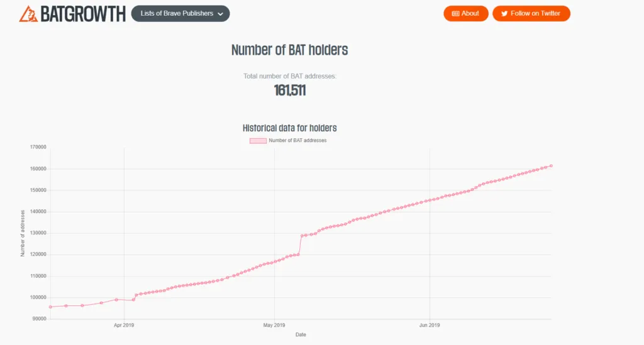Image resolution: width=644 pixels, height=345 pixels.
Task: Click the BATGROWTH triangle logo icon
Action: click(x=28, y=14)
